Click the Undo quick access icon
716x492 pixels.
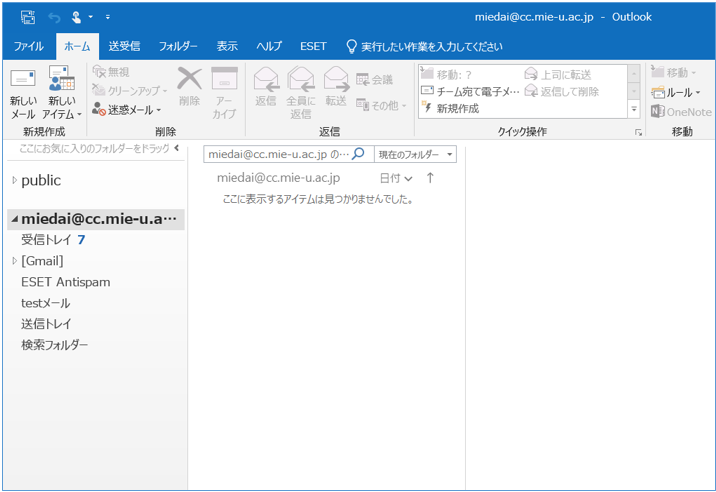(54, 18)
